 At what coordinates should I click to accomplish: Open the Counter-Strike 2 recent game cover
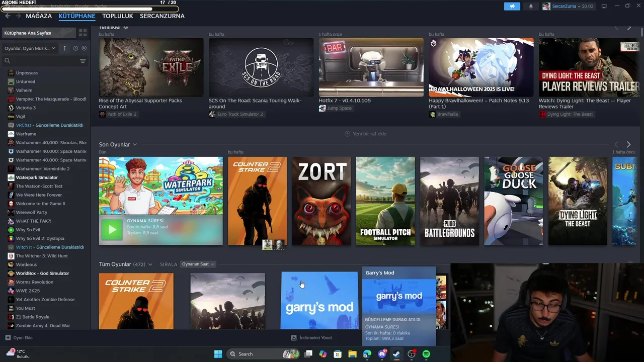[x=257, y=201]
